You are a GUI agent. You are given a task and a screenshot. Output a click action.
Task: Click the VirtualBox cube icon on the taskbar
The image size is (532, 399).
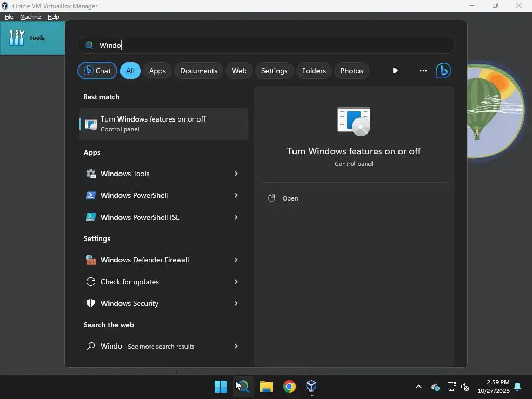312,387
